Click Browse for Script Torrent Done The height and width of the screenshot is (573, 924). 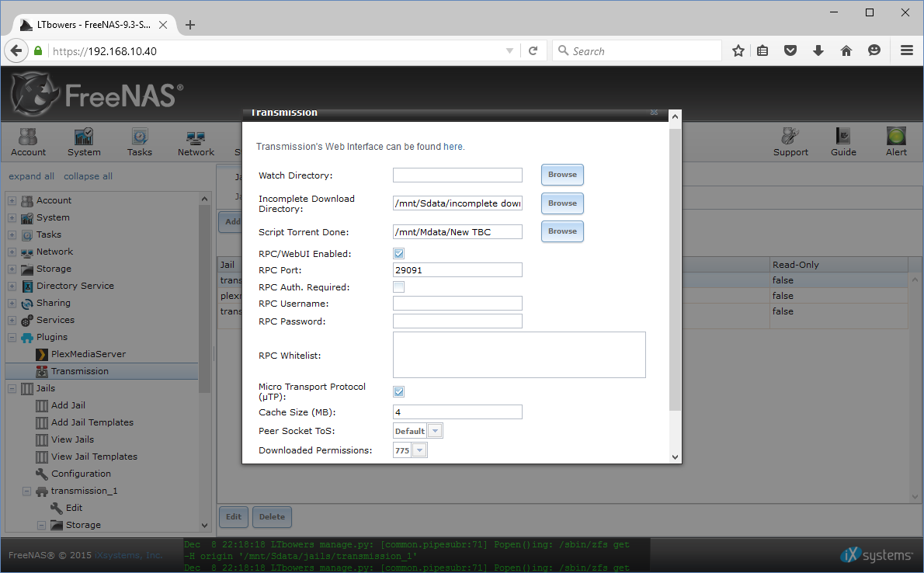[562, 231]
